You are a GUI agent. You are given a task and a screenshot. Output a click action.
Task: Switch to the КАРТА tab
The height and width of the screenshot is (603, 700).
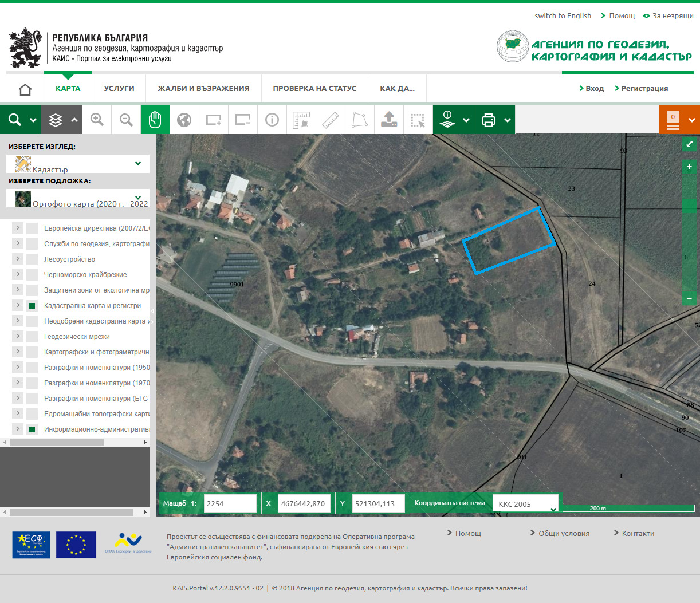[68, 89]
